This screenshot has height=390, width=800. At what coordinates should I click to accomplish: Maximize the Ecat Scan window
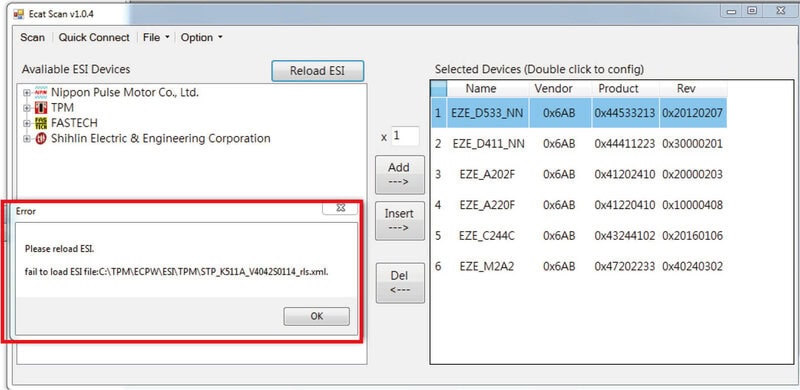752,11
